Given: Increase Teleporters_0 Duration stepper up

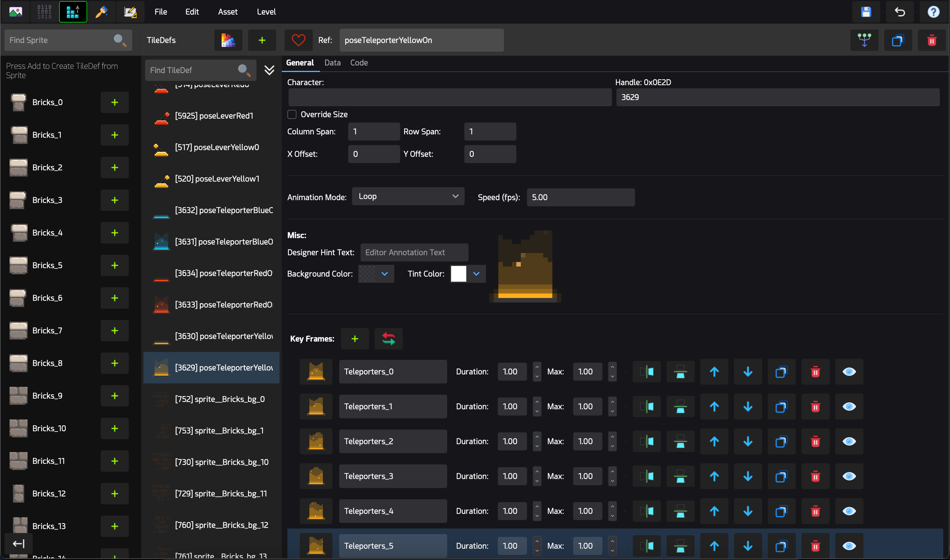Looking at the screenshot, I should pos(537,367).
